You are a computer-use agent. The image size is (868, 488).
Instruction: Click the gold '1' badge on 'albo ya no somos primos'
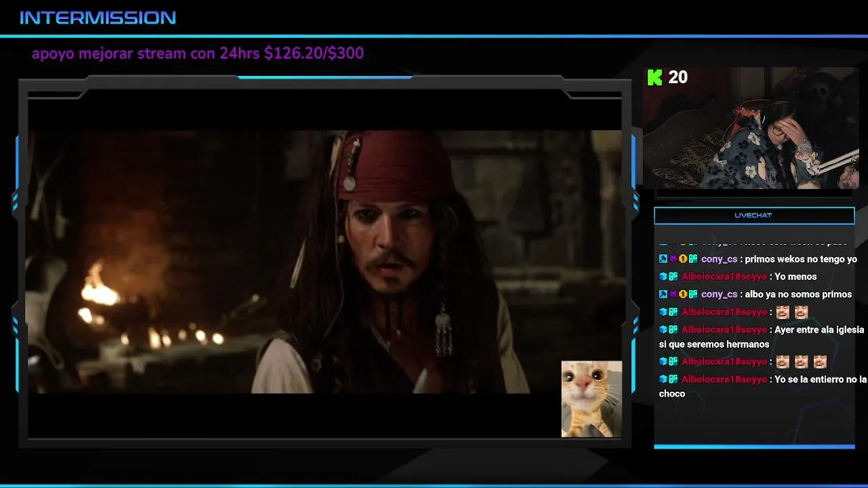pos(683,294)
